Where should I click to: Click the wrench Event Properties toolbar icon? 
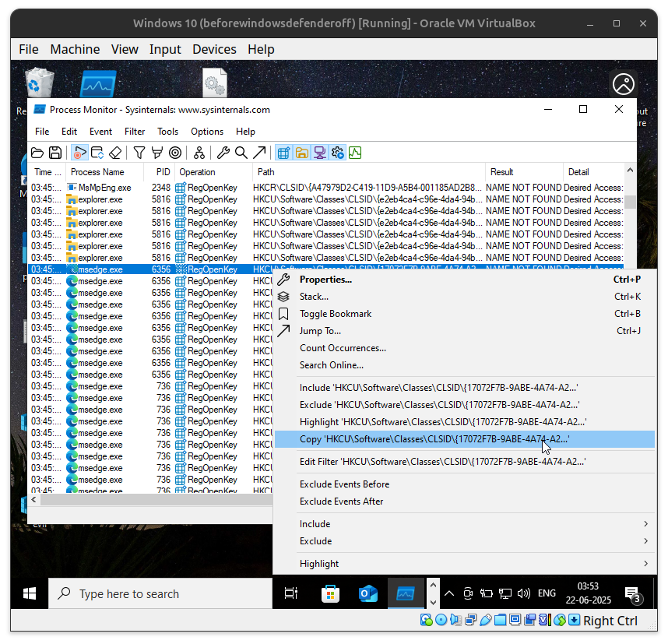click(x=223, y=153)
